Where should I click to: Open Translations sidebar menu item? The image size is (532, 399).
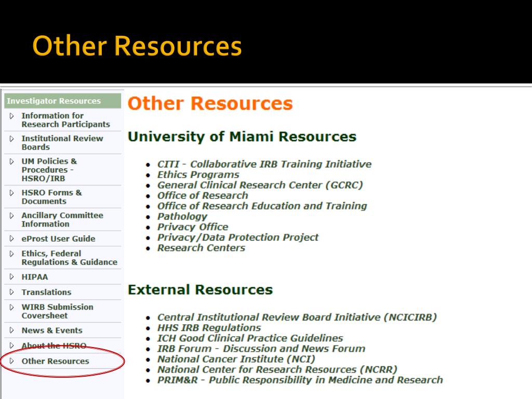[46, 292]
